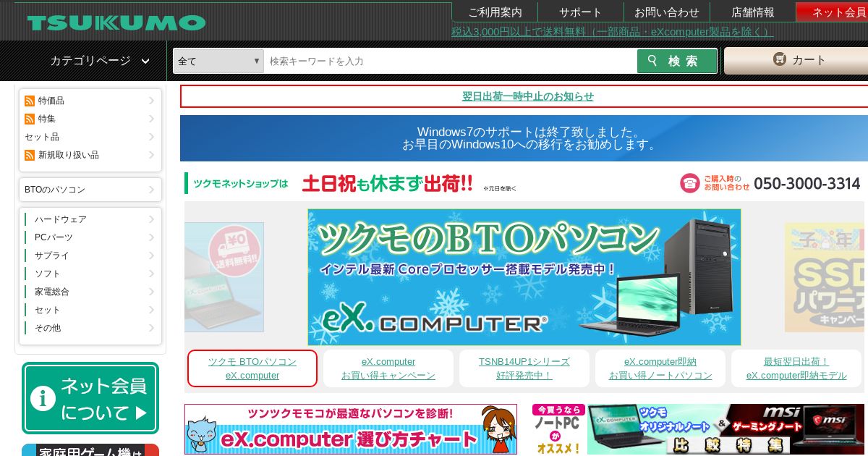Click chevron on BTOのパソコン row

point(151,190)
